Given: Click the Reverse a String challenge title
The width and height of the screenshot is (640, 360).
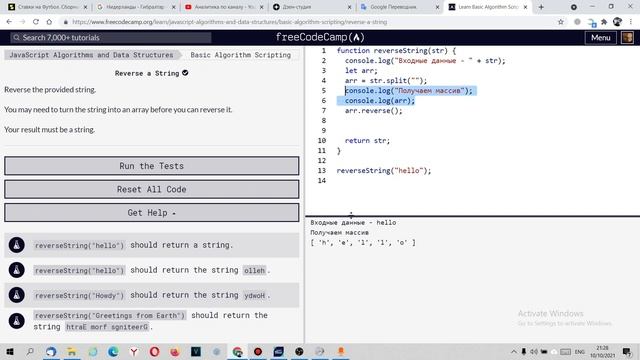Looking at the screenshot, I should [147, 73].
